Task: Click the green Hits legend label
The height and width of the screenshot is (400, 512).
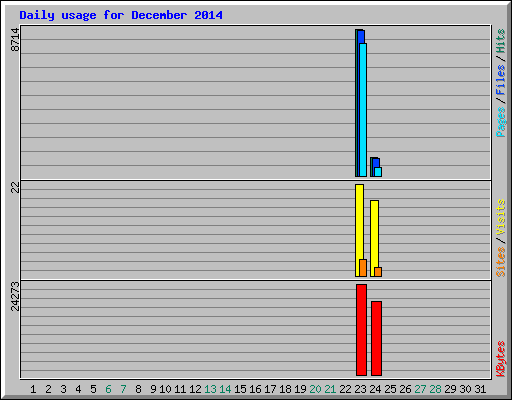Action: [x=500, y=41]
